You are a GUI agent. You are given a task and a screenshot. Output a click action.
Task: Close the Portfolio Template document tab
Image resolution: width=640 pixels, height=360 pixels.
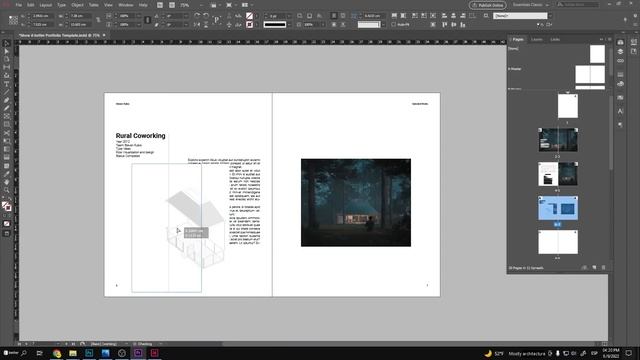(104, 36)
